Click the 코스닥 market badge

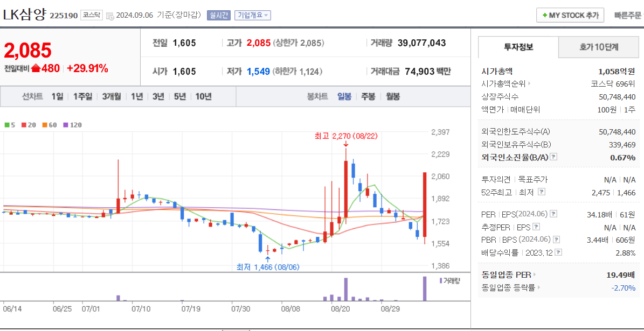(x=91, y=16)
